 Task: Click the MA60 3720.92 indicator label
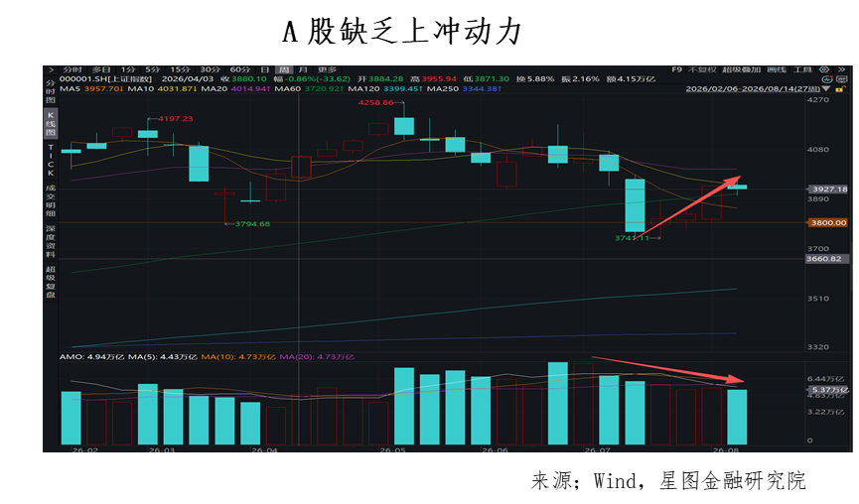click(x=310, y=88)
